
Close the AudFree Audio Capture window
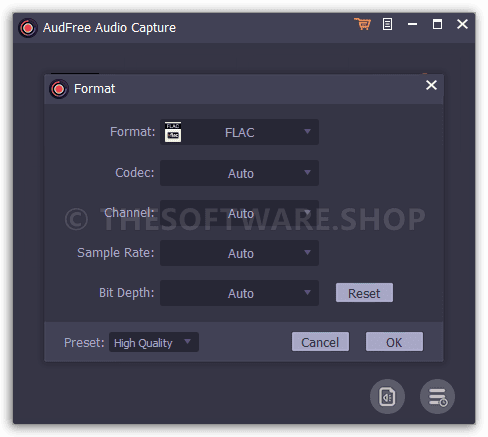462,24
